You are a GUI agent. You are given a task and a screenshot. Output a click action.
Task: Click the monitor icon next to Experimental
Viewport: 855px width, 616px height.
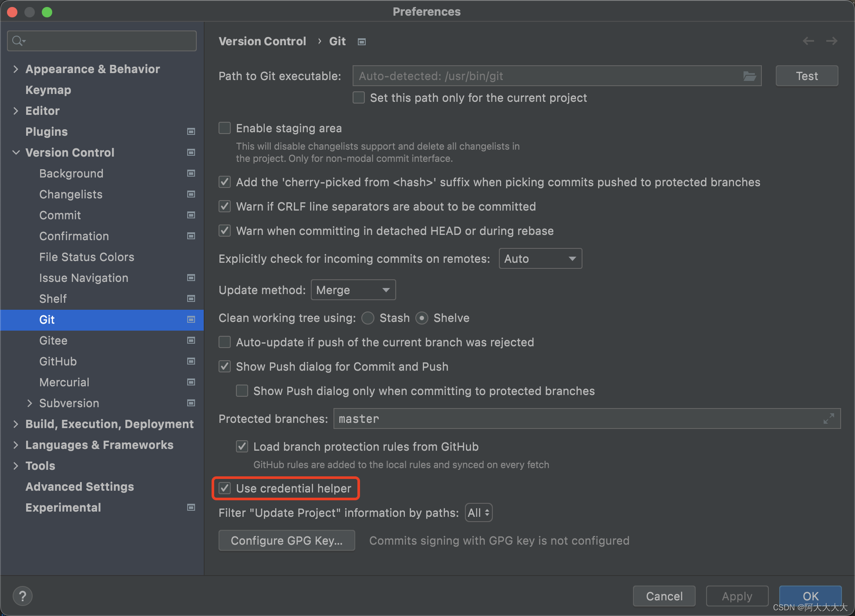point(191,507)
